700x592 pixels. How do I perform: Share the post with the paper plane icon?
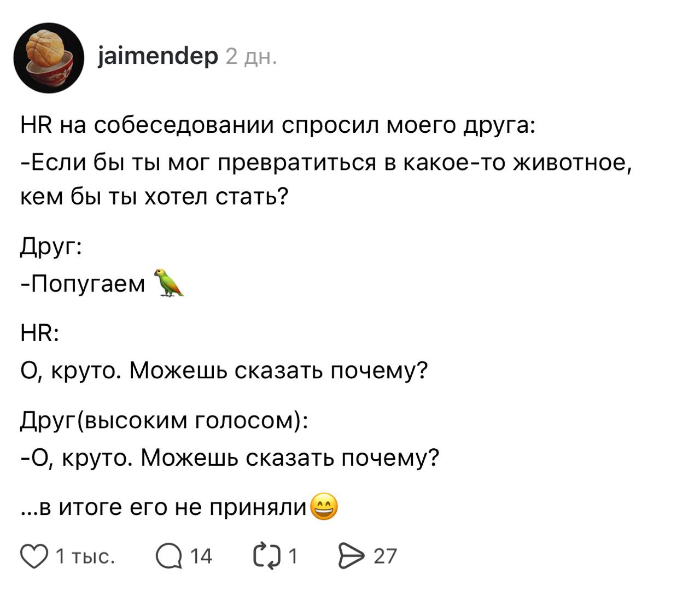point(352,556)
